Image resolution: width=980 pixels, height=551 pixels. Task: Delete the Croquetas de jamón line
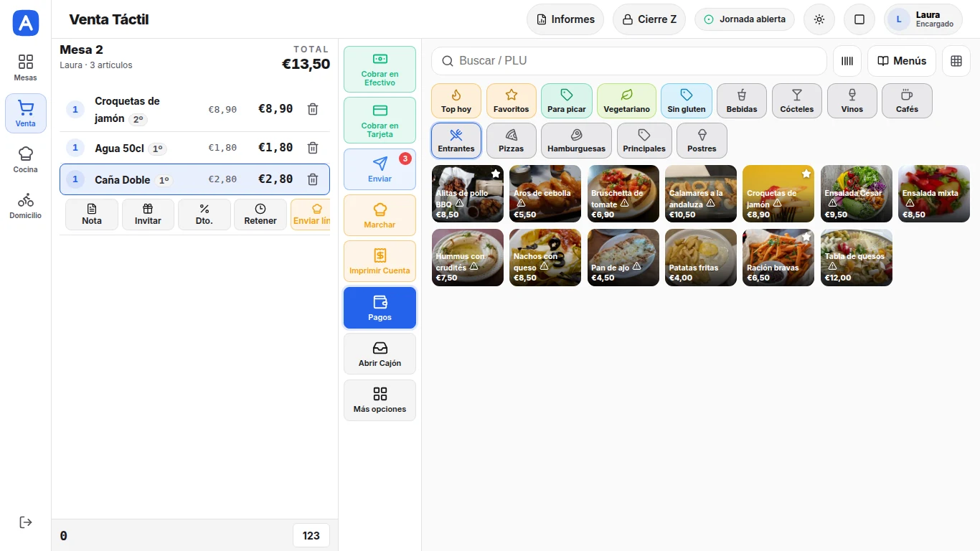coord(313,109)
